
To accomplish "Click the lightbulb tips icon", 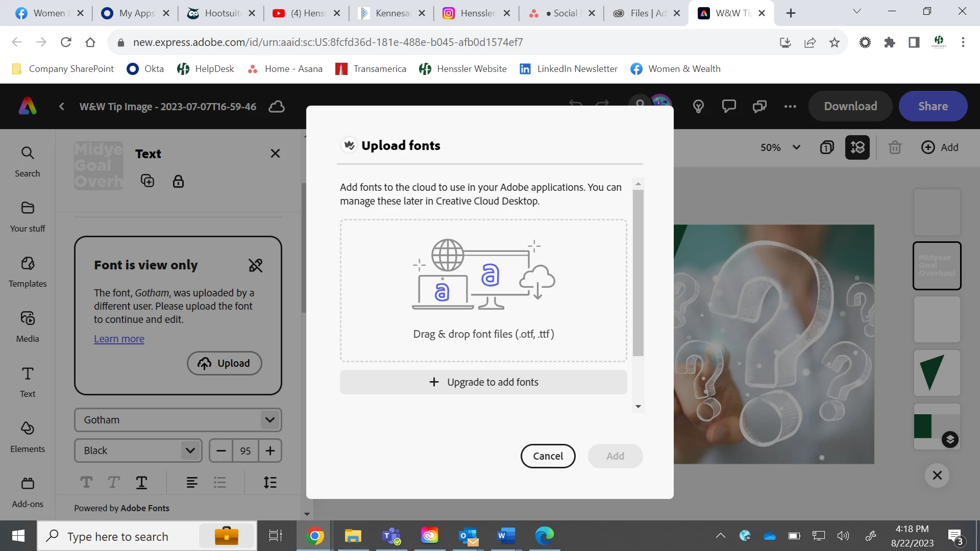I will point(698,106).
